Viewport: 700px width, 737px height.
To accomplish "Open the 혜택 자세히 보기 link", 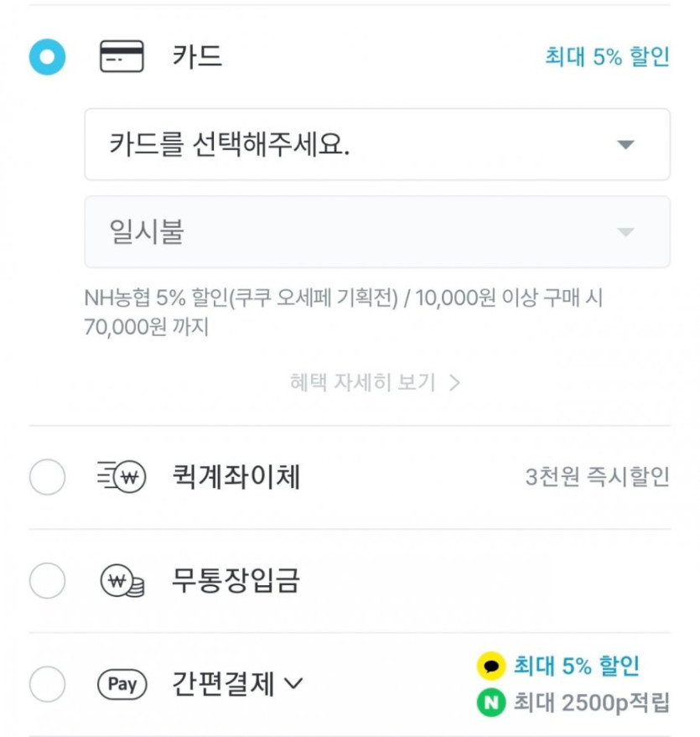I will point(363,383).
